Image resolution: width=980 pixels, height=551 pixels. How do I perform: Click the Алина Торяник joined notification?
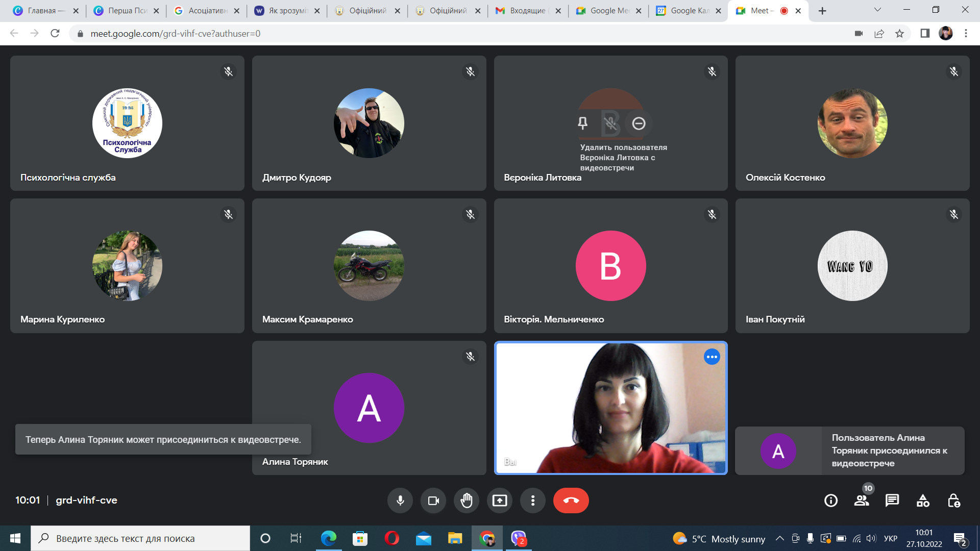(x=849, y=450)
